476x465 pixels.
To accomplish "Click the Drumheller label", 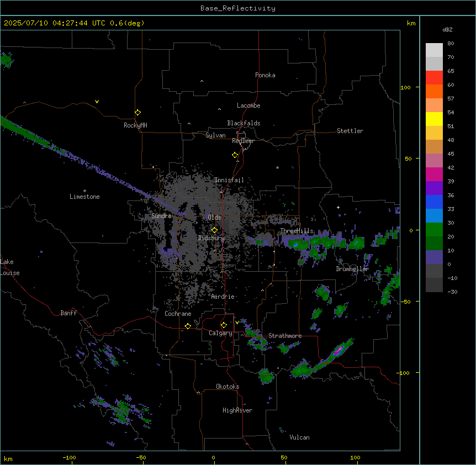I will (352, 269).
